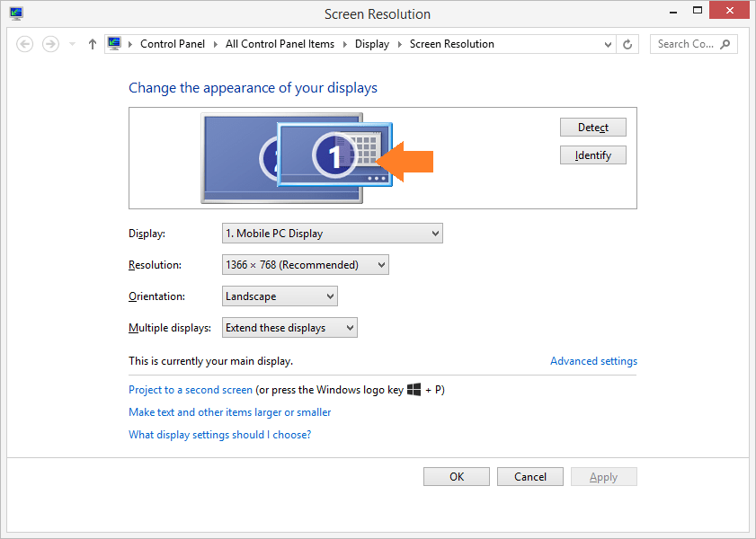Open Advanced settings
This screenshot has height=539, width=756.
(x=593, y=360)
